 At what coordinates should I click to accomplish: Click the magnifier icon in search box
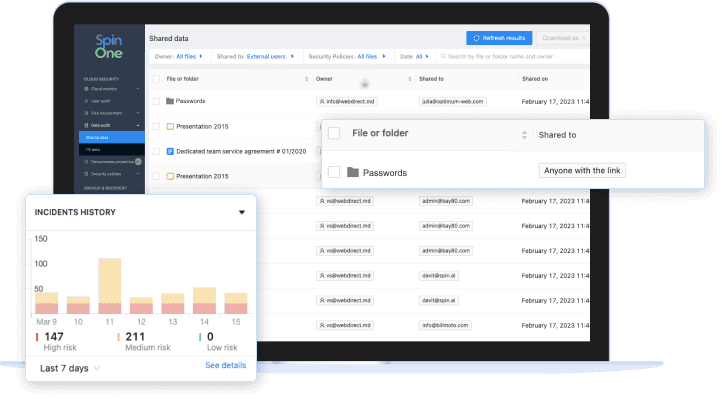coord(443,57)
